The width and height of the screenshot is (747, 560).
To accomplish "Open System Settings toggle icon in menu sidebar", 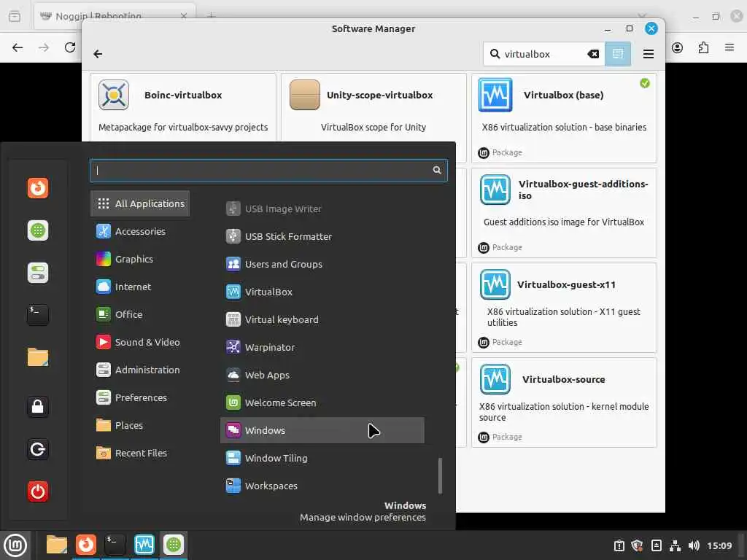I will [x=38, y=273].
